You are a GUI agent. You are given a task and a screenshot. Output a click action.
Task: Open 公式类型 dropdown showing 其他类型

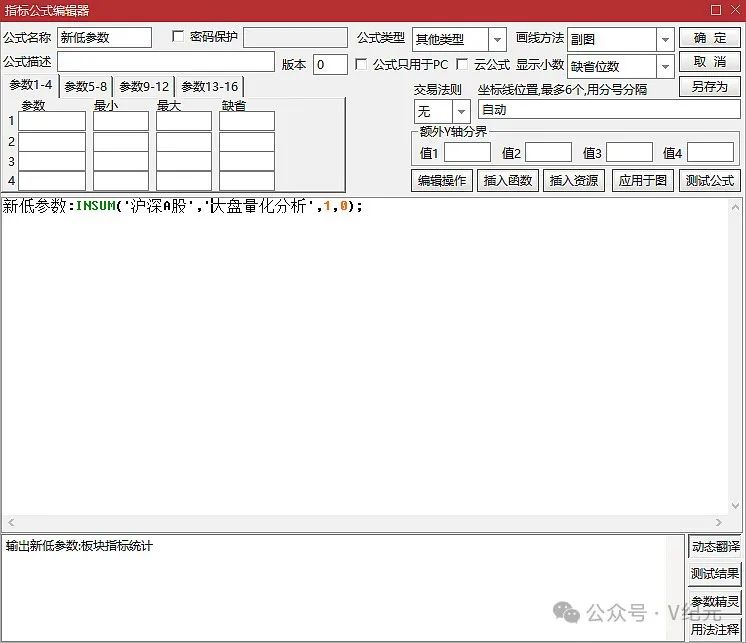[459, 39]
